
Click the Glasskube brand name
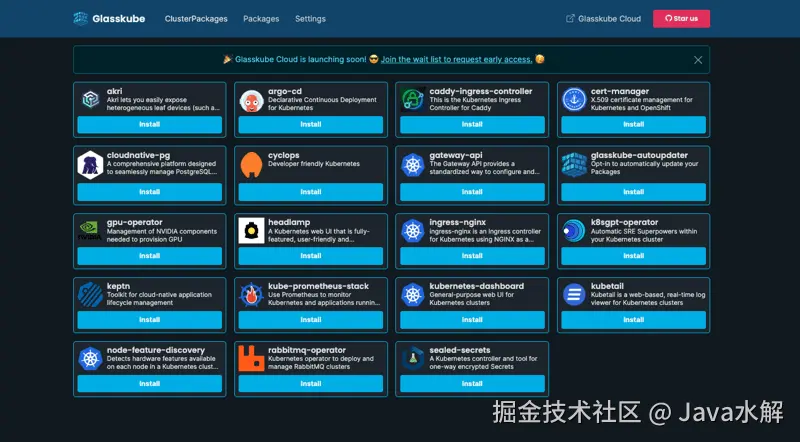click(x=119, y=19)
